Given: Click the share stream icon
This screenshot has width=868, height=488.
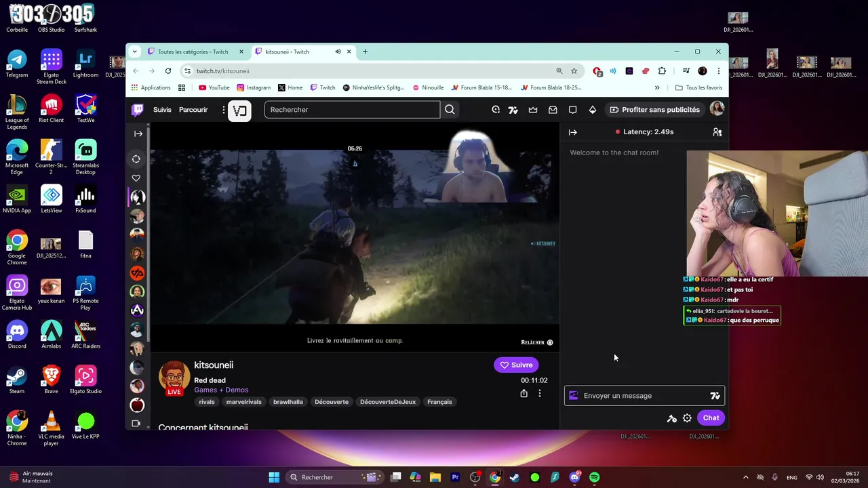Looking at the screenshot, I should 524,393.
